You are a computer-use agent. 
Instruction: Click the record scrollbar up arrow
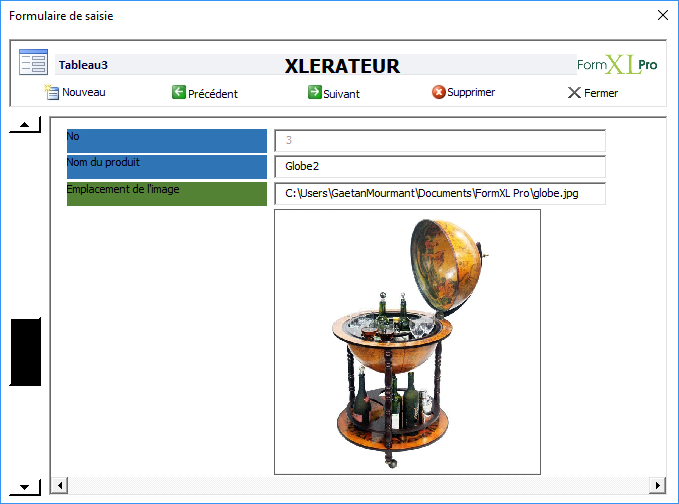25,125
